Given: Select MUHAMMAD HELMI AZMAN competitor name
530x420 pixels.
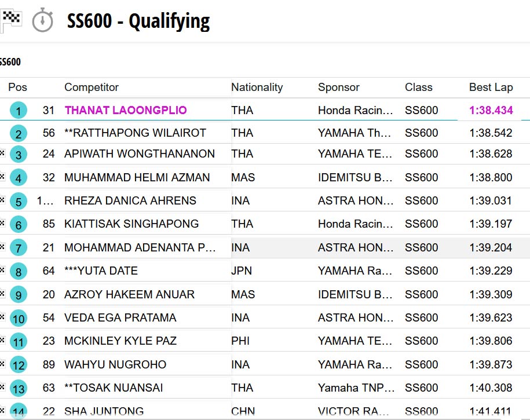Looking at the screenshot, I should click(x=137, y=177).
